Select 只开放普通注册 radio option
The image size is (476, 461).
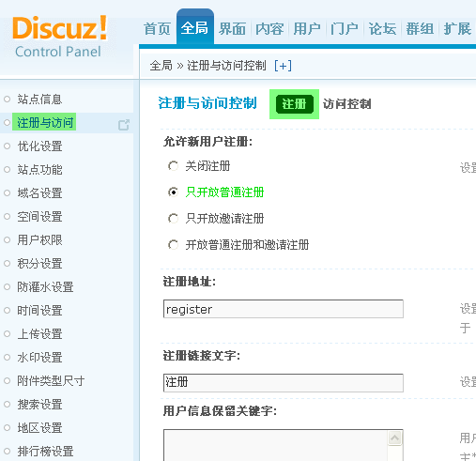point(173,192)
